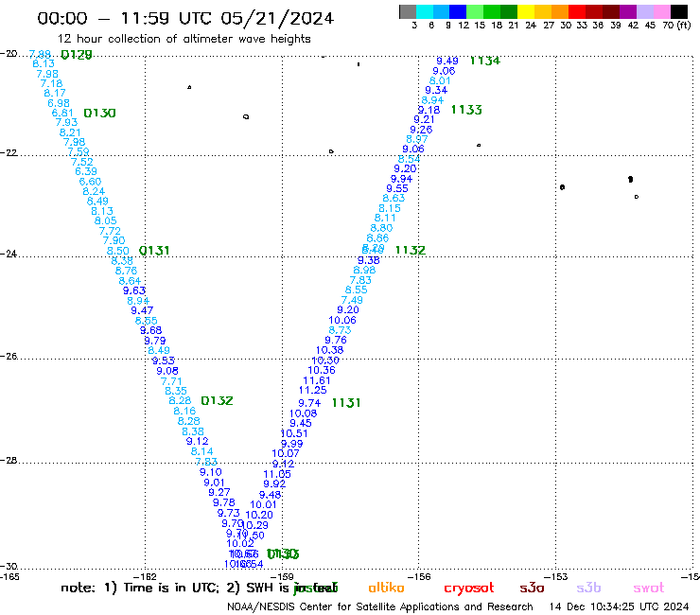The width and height of the screenshot is (700, 615).
Task: Click the wave height value '9.99'
Action: click(x=292, y=444)
